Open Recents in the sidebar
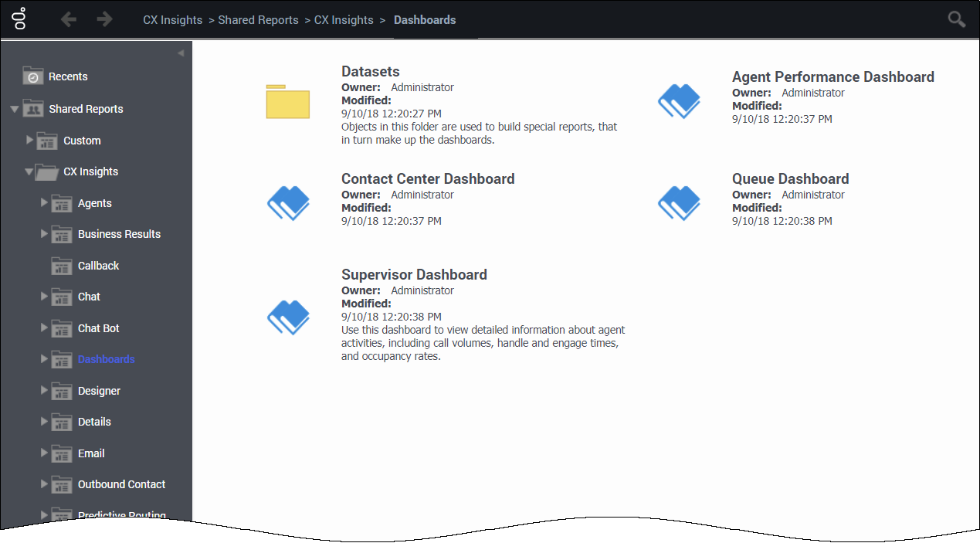Image resolution: width=980 pixels, height=543 pixels. click(68, 76)
